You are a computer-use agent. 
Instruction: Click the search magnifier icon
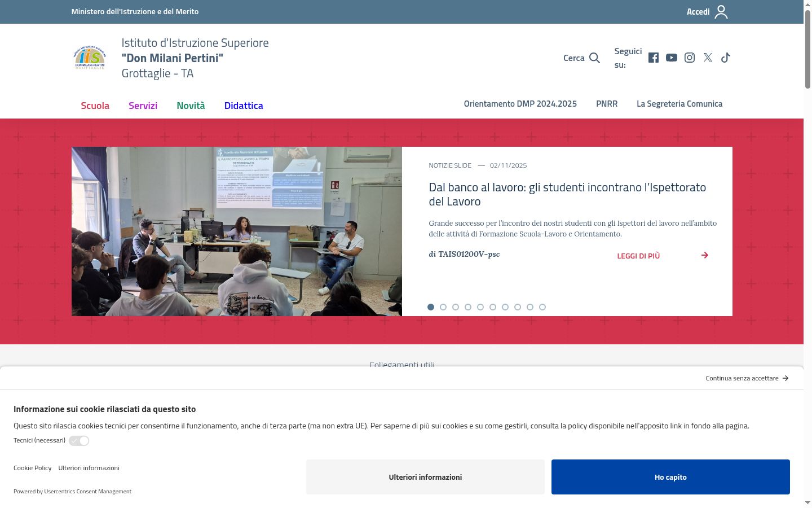click(x=595, y=58)
